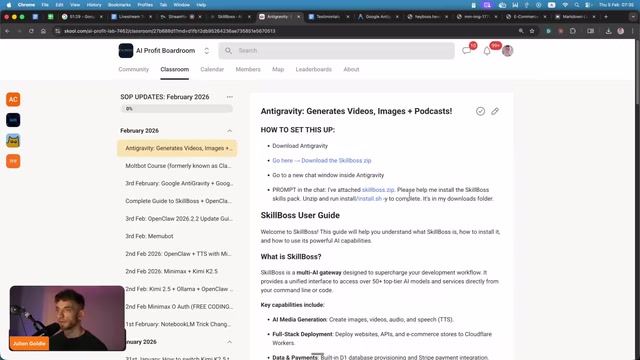
Task: Select the SOP UPDATES: February 2026 title
Action: coord(164,97)
